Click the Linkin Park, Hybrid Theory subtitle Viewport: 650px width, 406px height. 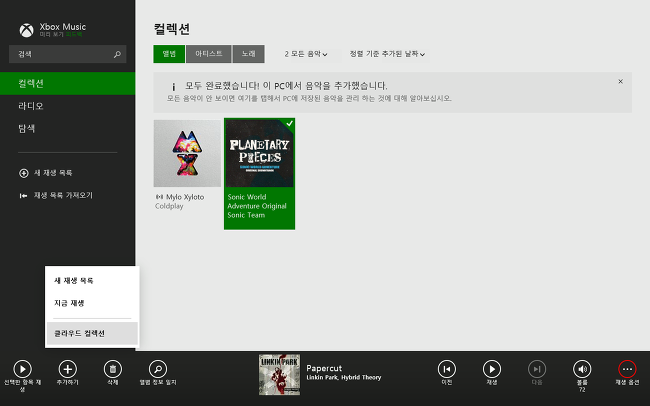pos(344,377)
